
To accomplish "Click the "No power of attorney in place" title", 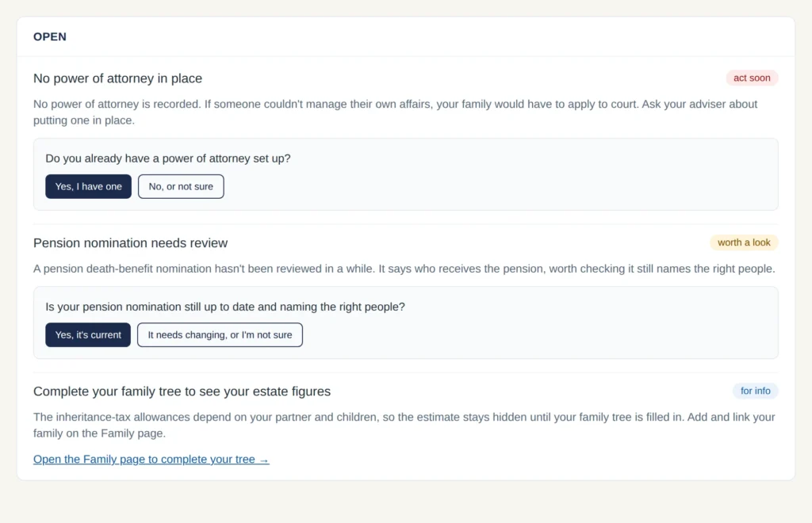I will 117,78.
